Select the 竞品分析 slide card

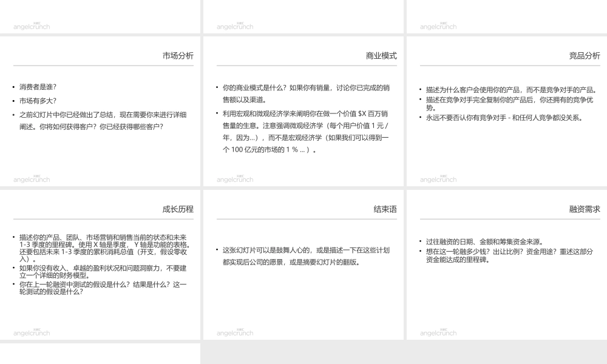[506, 112]
